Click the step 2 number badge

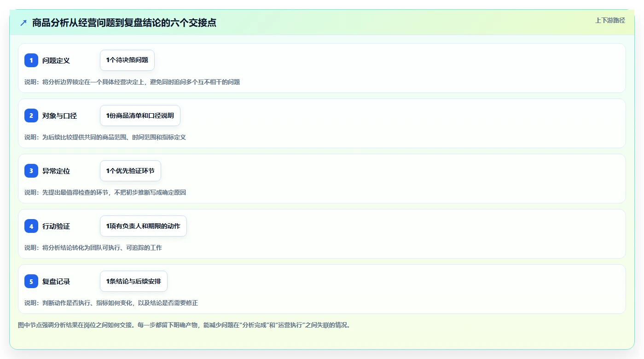[31, 116]
